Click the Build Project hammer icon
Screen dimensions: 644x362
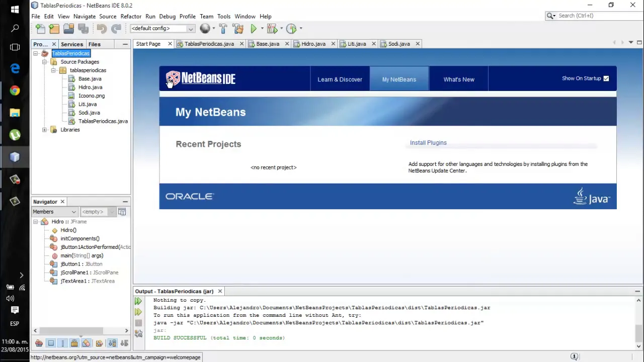(x=223, y=29)
